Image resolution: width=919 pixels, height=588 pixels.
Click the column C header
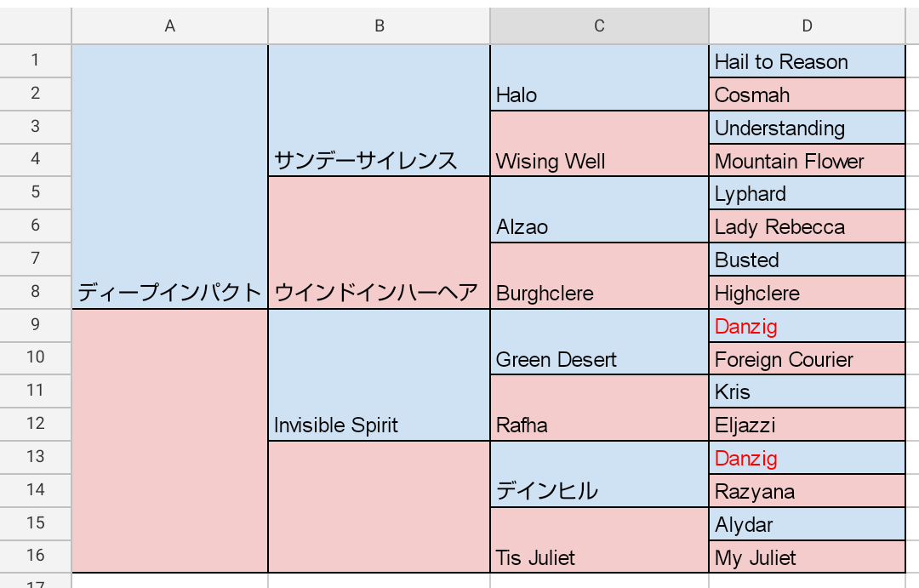click(x=599, y=26)
